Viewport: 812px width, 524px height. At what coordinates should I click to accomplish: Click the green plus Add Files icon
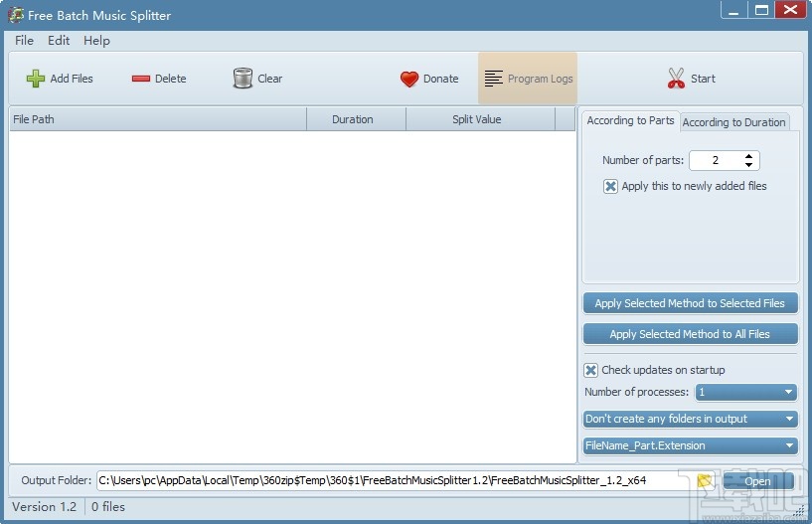(x=36, y=79)
